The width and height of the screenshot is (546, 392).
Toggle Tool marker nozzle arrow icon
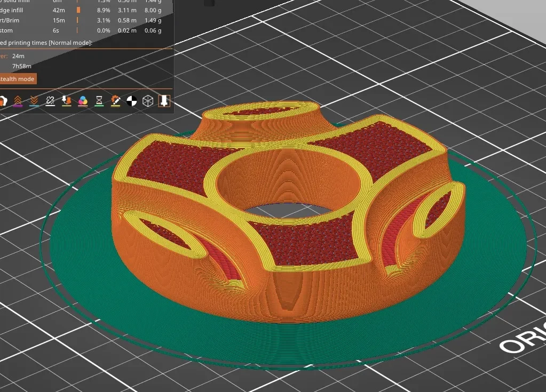(164, 101)
